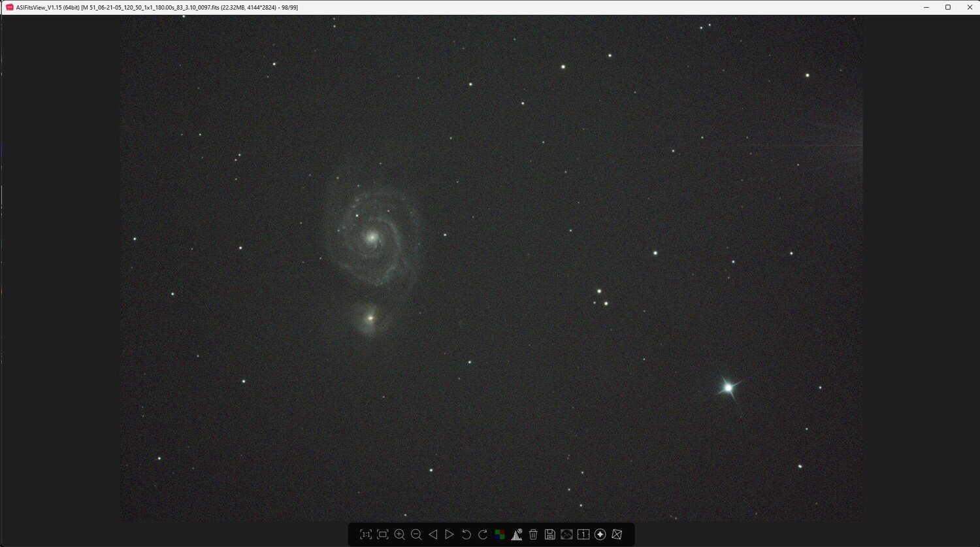This screenshot has height=547, width=980.
Task: Zoom out of the FITS image
Action: 416,535
